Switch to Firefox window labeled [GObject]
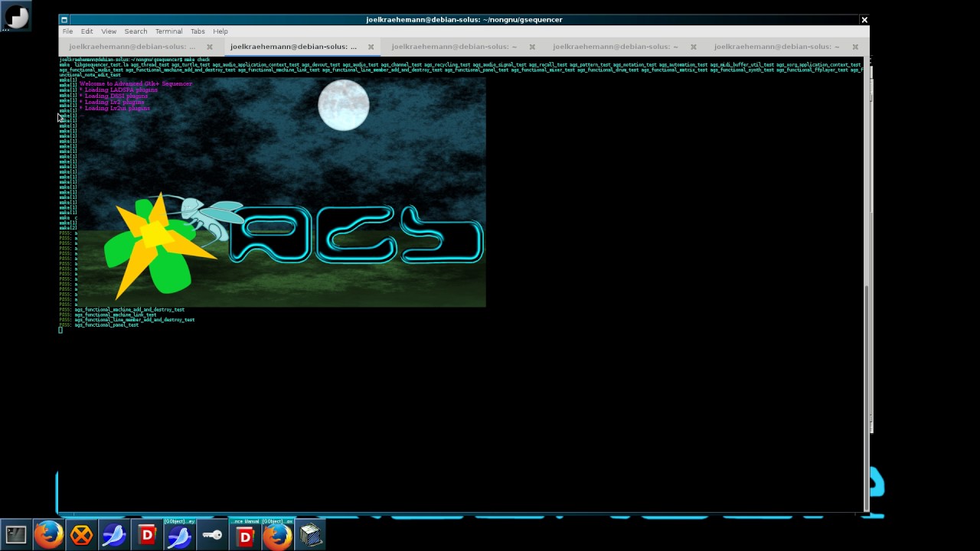Image resolution: width=980 pixels, height=551 pixels. point(277,534)
